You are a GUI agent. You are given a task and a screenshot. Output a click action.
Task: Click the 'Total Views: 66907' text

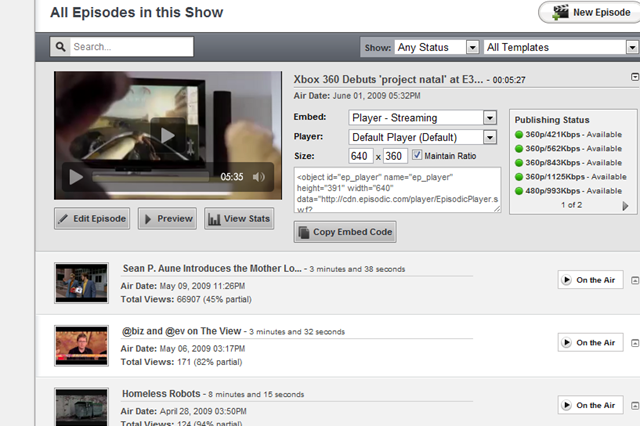[186, 300]
